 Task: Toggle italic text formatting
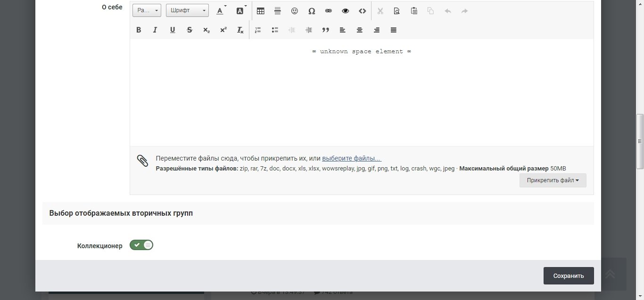point(155,30)
